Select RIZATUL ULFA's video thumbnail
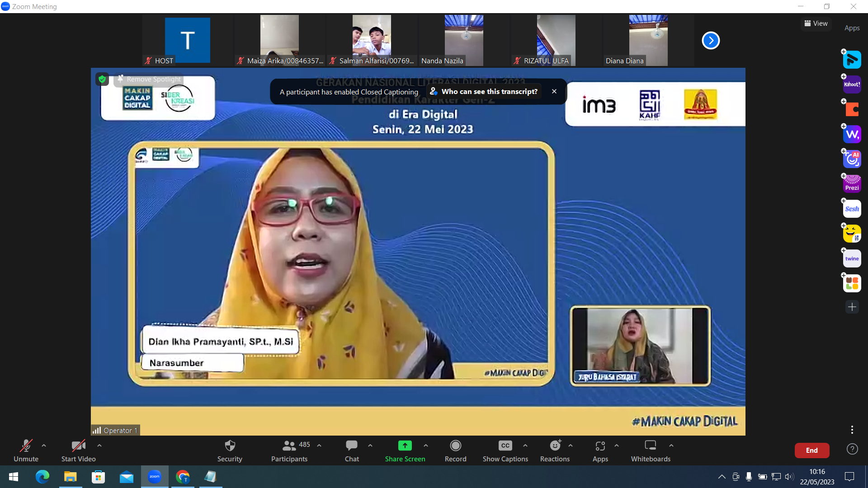The image size is (868, 488). point(556,40)
